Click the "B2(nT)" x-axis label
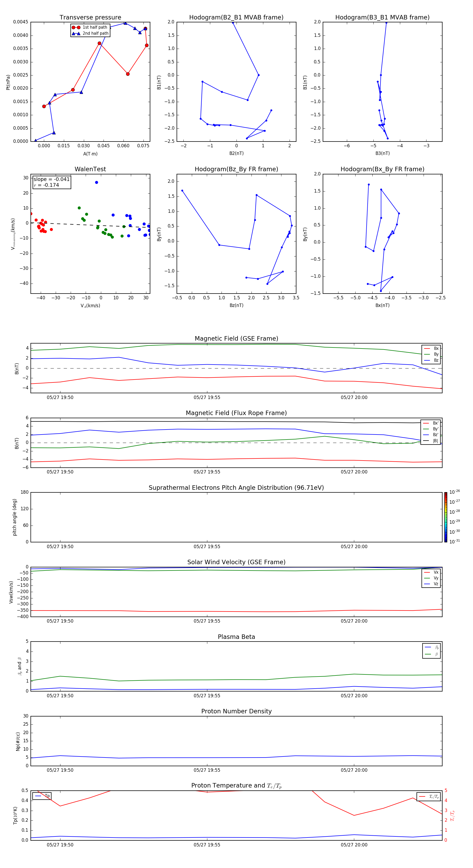The image size is (473, 868). 236,153
